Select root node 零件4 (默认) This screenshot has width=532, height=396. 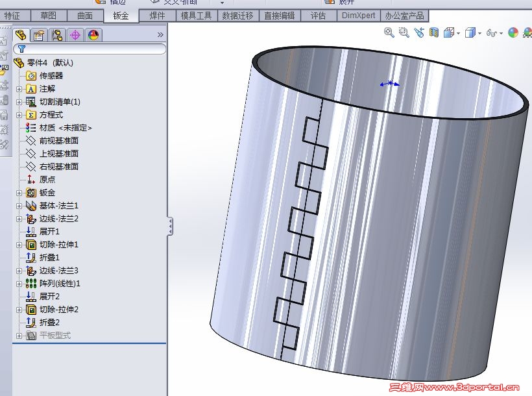[50, 63]
